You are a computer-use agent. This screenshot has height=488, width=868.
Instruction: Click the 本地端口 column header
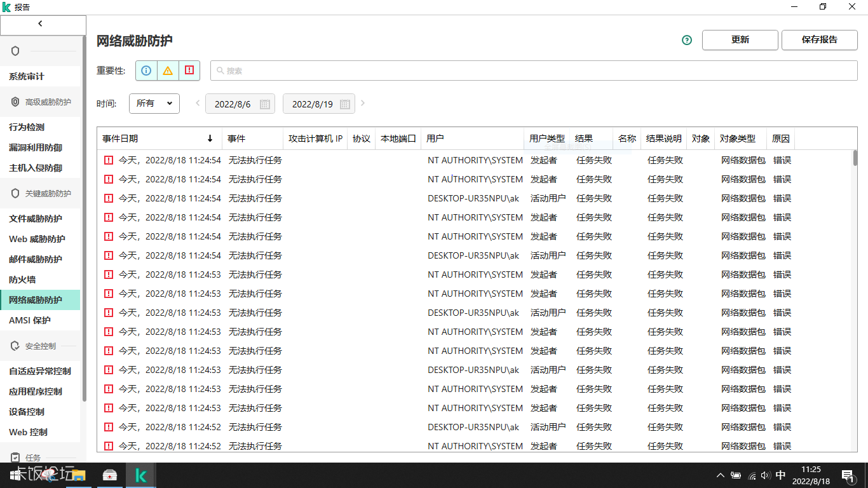point(398,139)
